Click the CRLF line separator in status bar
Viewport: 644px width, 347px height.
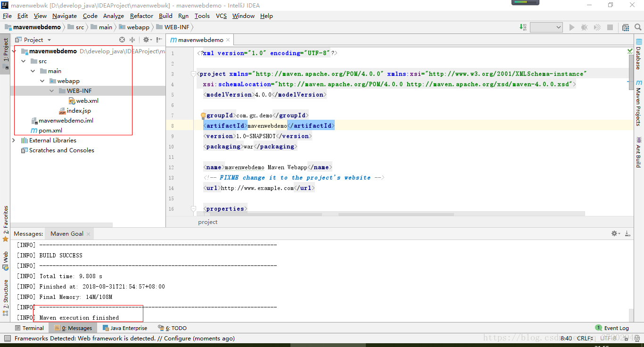point(585,339)
